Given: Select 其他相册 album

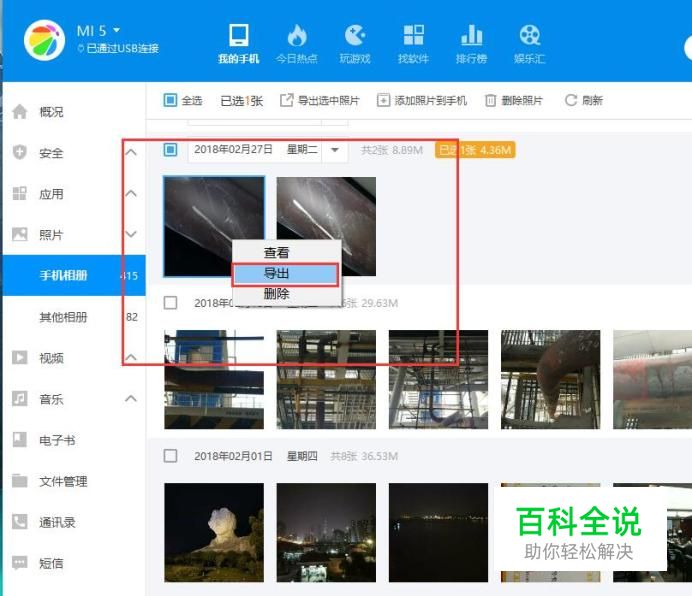Looking at the screenshot, I should click(74, 317).
